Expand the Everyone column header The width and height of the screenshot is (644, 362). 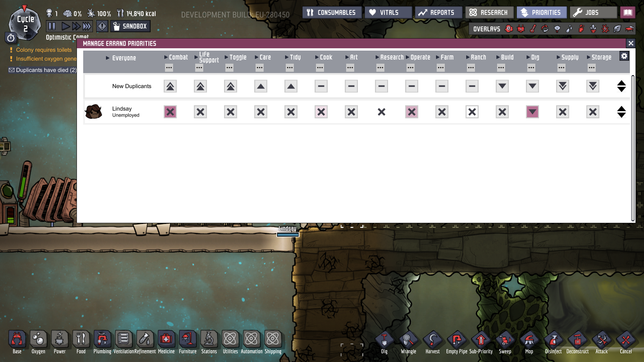[108, 58]
